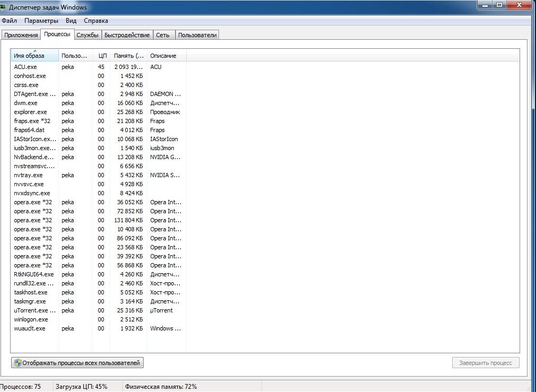Select the dwm.exe process
Screen dimensions: 536x392
pyautogui.click(x=99, y=103)
